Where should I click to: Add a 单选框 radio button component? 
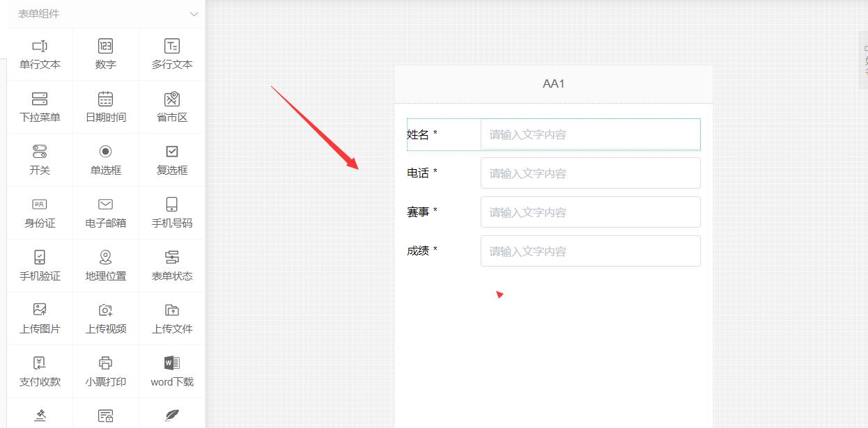[105, 160]
